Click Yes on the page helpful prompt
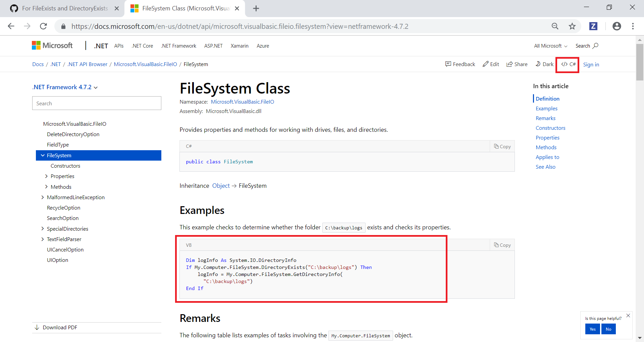 point(592,329)
